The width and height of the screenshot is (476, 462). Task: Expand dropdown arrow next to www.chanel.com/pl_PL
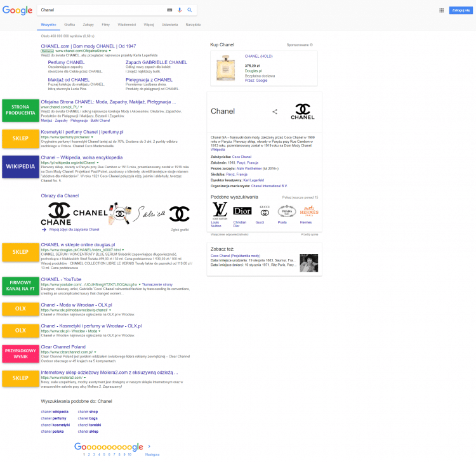81,107
